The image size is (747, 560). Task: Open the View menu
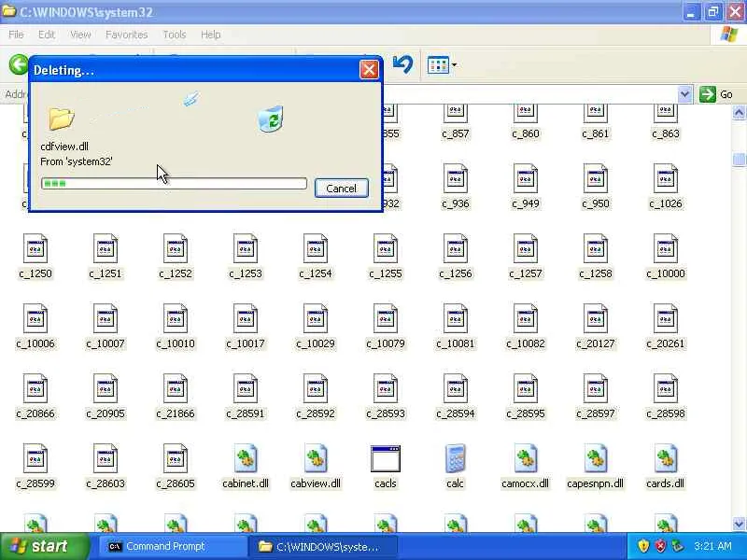[80, 35]
